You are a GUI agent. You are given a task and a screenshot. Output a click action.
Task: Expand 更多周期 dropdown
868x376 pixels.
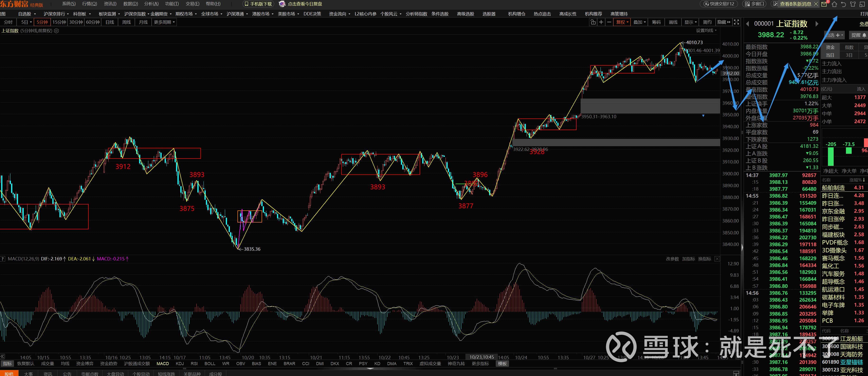tap(164, 22)
